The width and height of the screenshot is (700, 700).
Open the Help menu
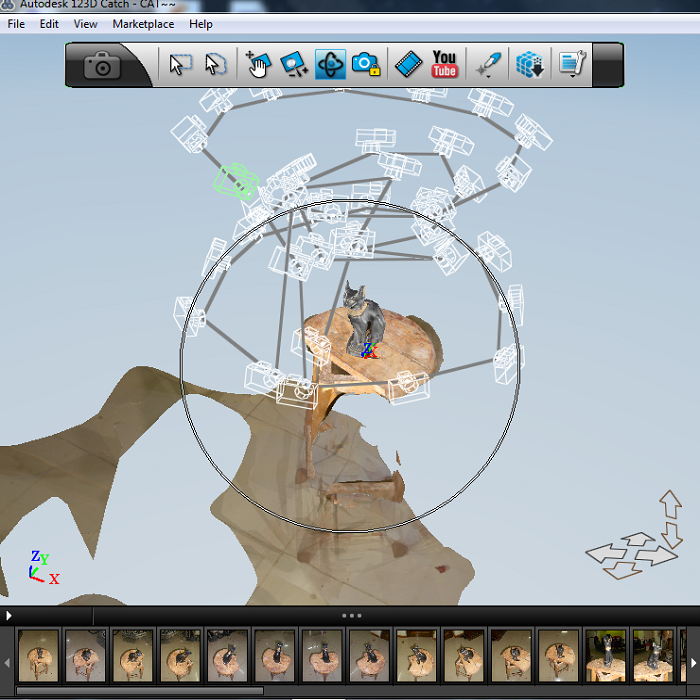coord(200,24)
